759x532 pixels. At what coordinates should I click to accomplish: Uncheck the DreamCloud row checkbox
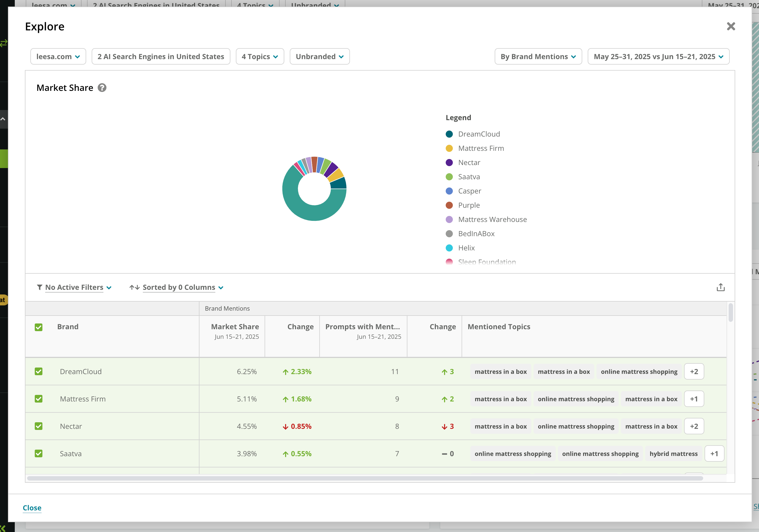click(x=39, y=371)
